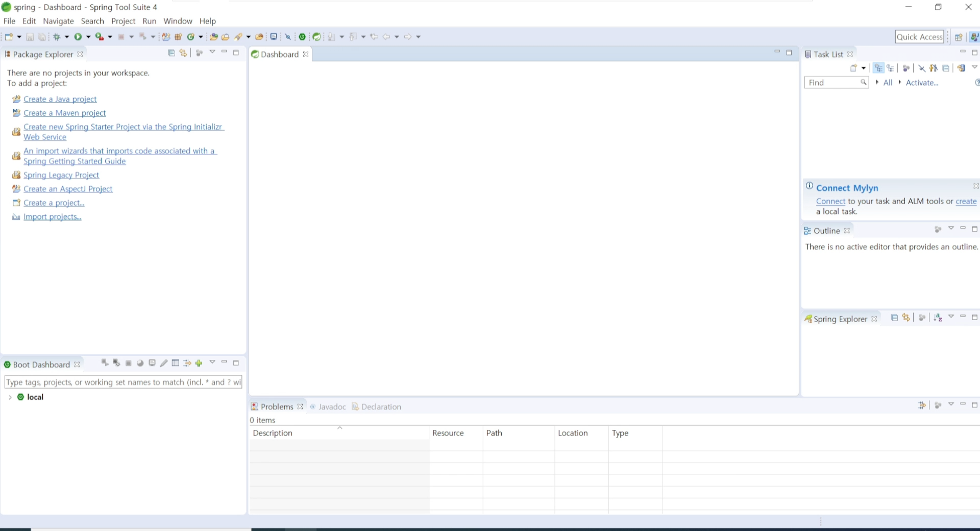This screenshot has height=531, width=980.
Task: Click the pencil edit icon in Boot Dashboard
Action: pyautogui.click(x=164, y=363)
